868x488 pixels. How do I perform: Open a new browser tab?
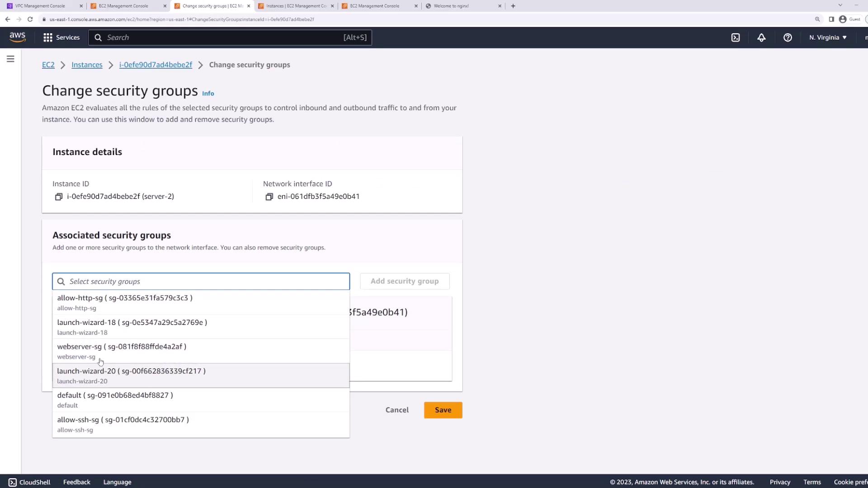513,6
